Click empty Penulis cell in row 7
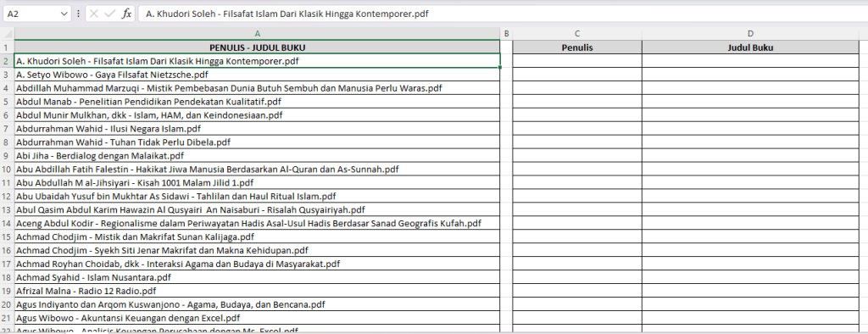Screen dimensions: 868x334 click(x=577, y=129)
